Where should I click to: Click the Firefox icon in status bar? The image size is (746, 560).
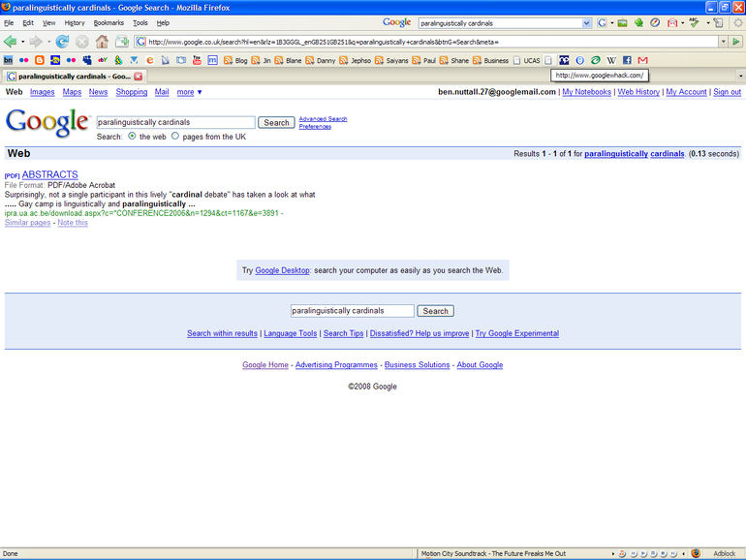[696, 553]
